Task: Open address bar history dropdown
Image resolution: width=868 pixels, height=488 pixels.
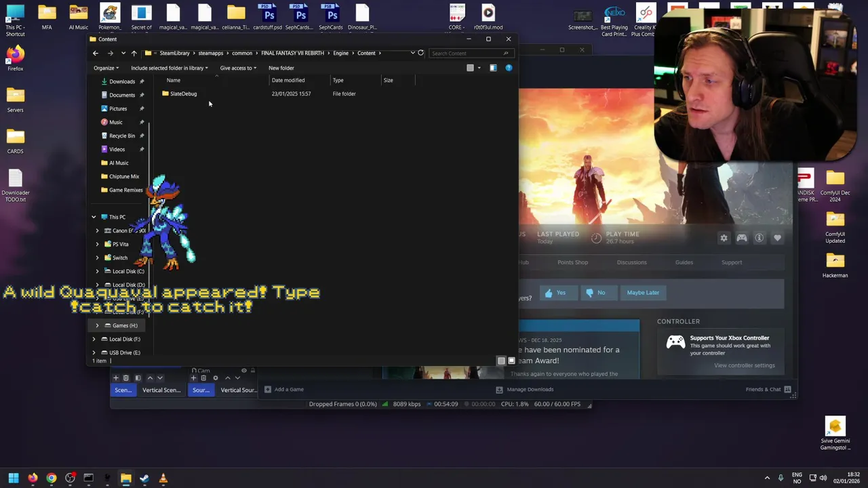Action: [x=412, y=53]
